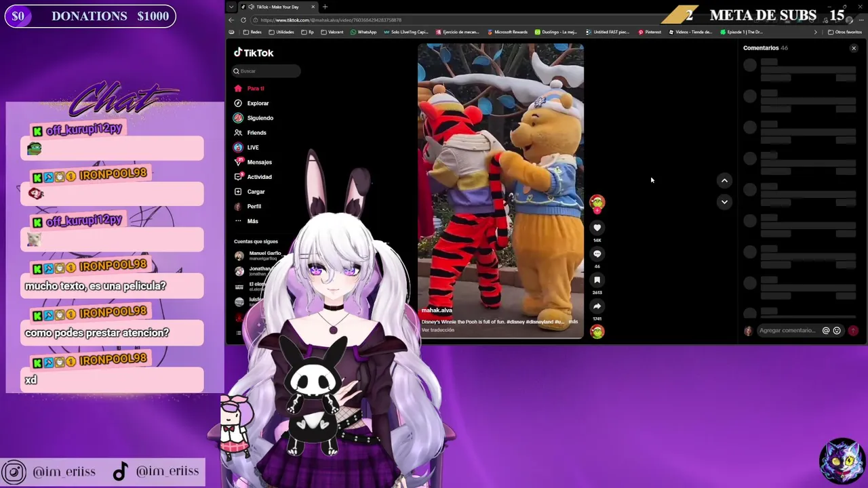Viewport: 868px width, 488px height.
Task: Expand the Más options in the sidebar
Action: pos(245,221)
